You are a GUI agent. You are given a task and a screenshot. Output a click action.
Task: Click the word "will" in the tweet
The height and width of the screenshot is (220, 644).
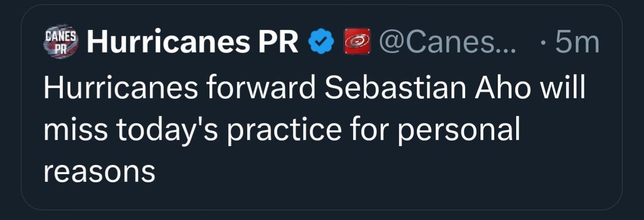point(562,89)
